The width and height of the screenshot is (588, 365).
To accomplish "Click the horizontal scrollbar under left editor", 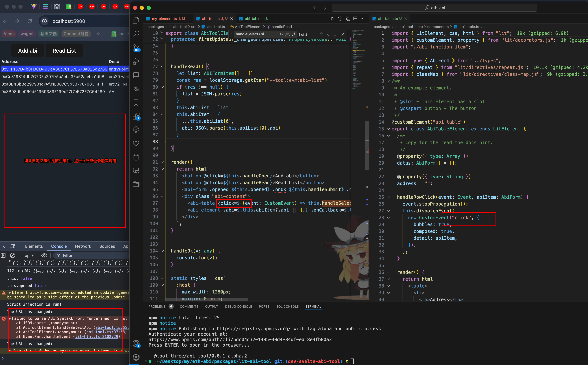I will [x=207, y=300].
